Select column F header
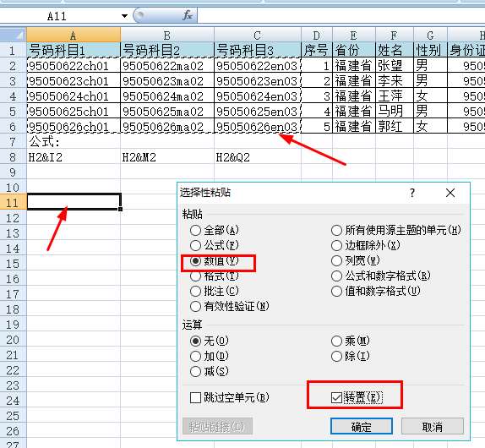Image resolution: width=485 pixels, height=448 pixels. [394, 35]
